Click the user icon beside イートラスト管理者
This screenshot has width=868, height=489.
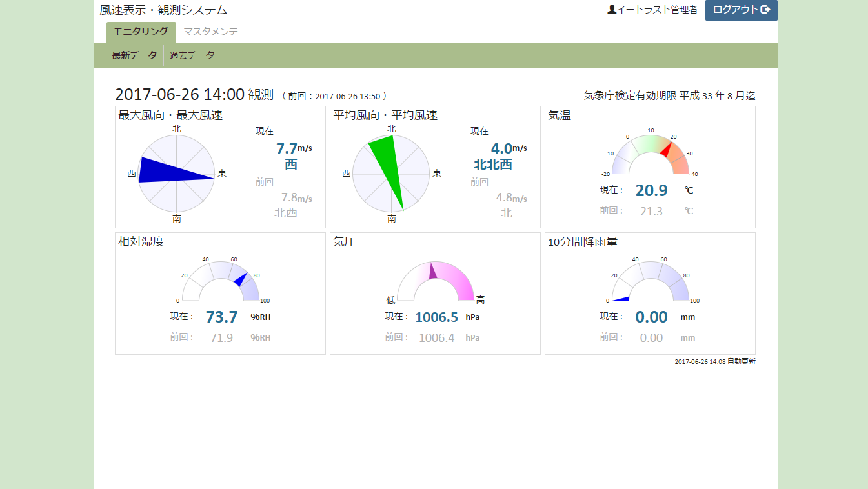612,10
